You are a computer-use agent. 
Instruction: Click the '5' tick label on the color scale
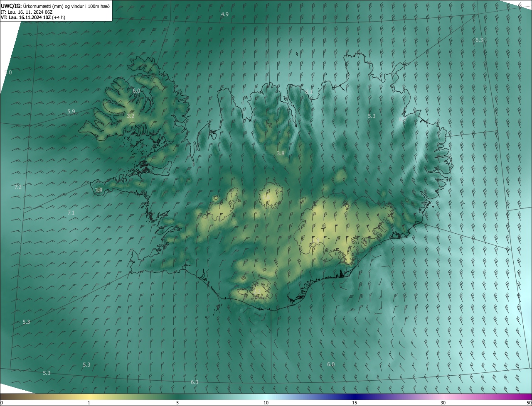tap(177, 403)
